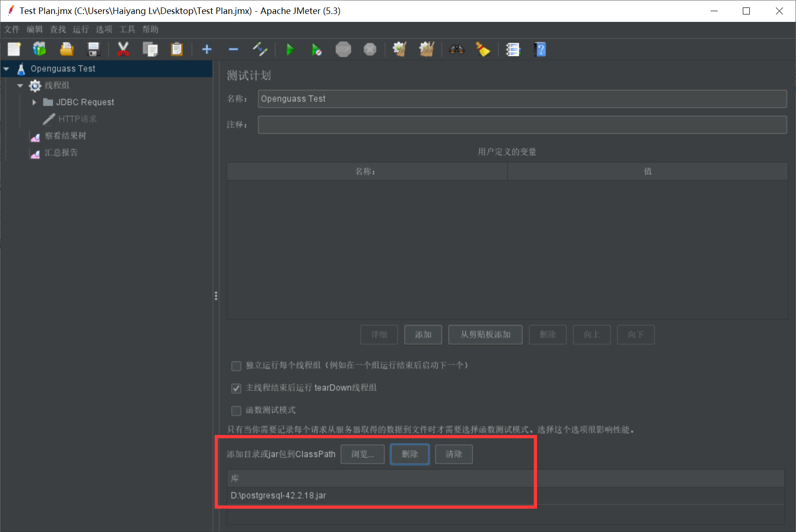796x532 pixels.
Task: Collapse the Openguass Test tree node
Action: pos(6,69)
